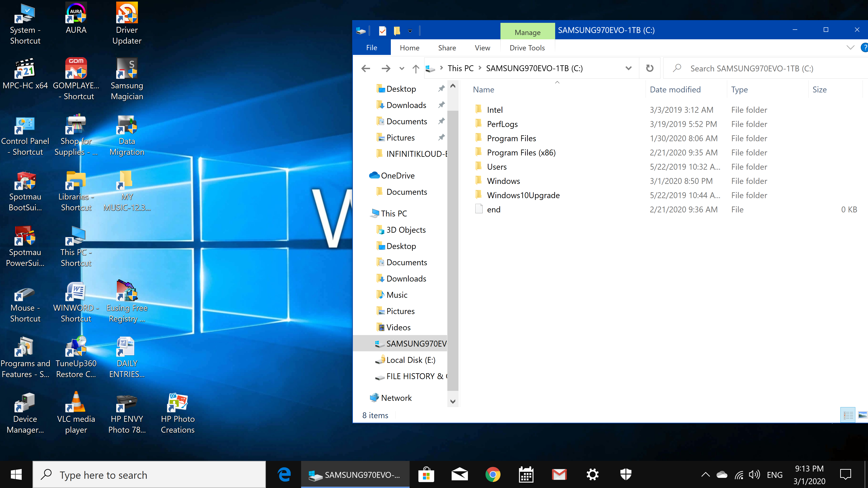
Task: Unpin Downloads from Quick access
Action: pyautogui.click(x=441, y=105)
